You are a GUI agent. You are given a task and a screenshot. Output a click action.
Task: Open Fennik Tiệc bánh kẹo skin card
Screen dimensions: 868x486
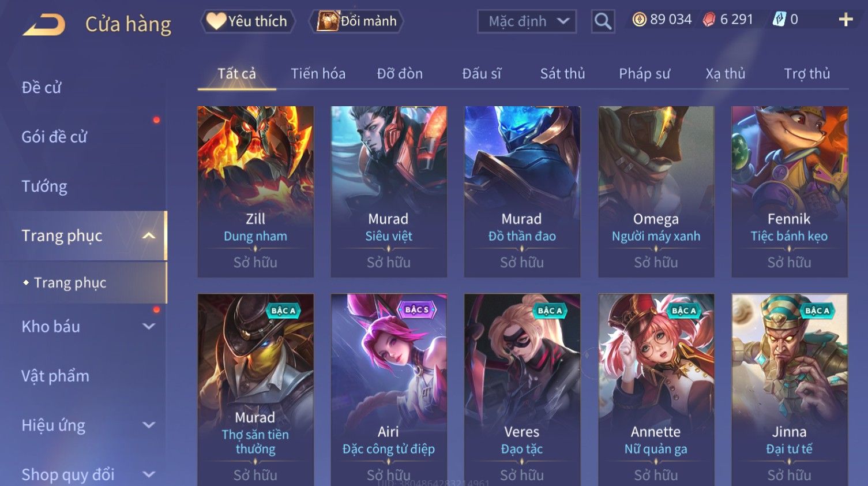790,191
